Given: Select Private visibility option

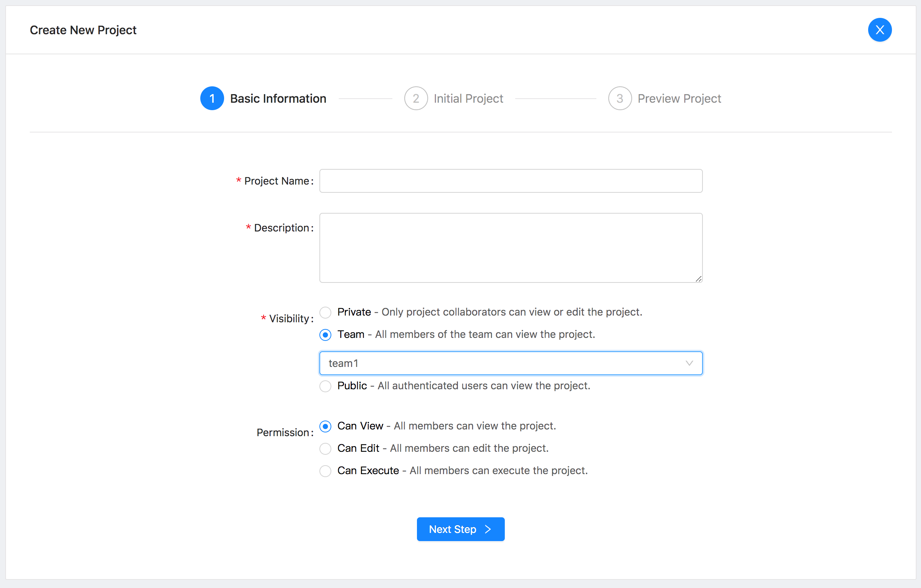Looking at the screenshot, I should coord(325,312).
